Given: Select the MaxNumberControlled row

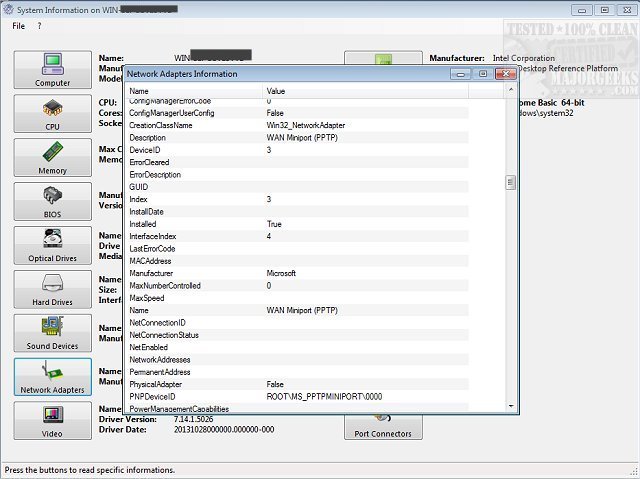Looking at the screenshot, I should pyautogui.click(x=298, y=286).
